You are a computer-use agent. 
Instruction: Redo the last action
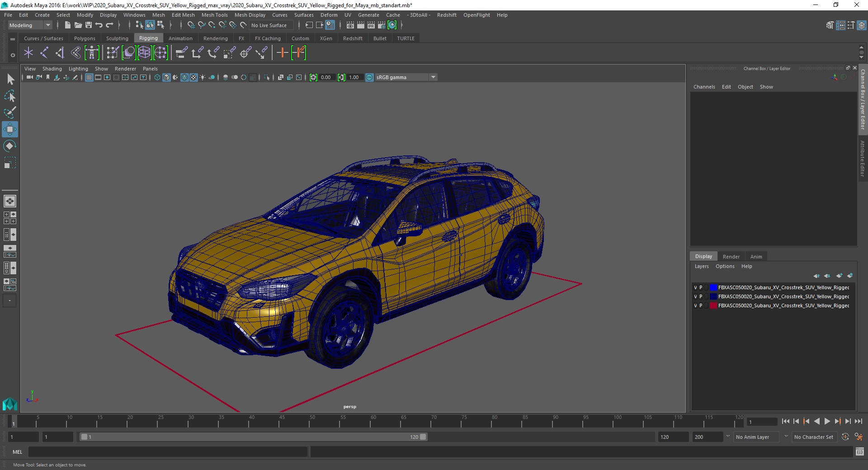coord(109,25)
